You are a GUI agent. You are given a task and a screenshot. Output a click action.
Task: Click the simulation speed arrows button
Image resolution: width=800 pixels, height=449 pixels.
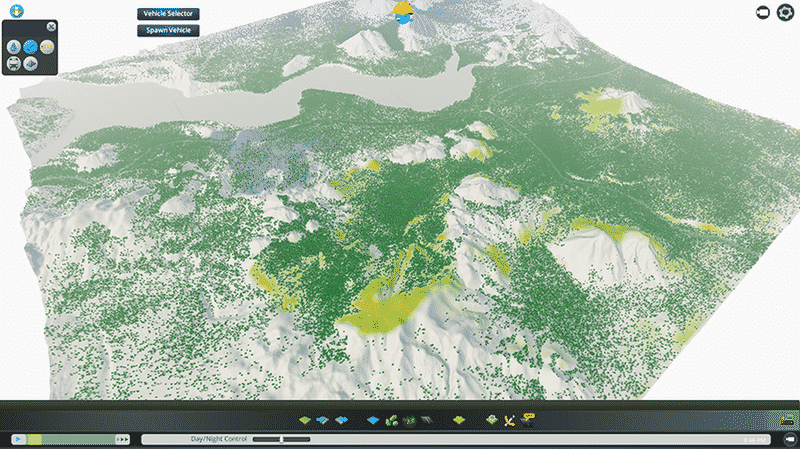123,439
